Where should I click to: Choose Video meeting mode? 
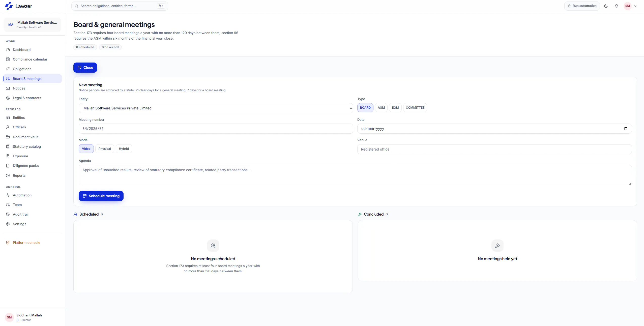point(86,149)
